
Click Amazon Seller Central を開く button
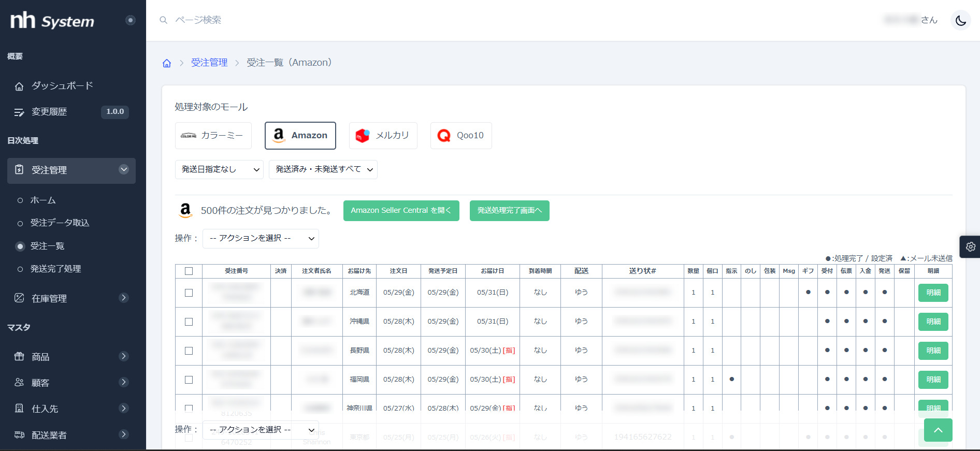pyautogui.click(x=401, y=211)
